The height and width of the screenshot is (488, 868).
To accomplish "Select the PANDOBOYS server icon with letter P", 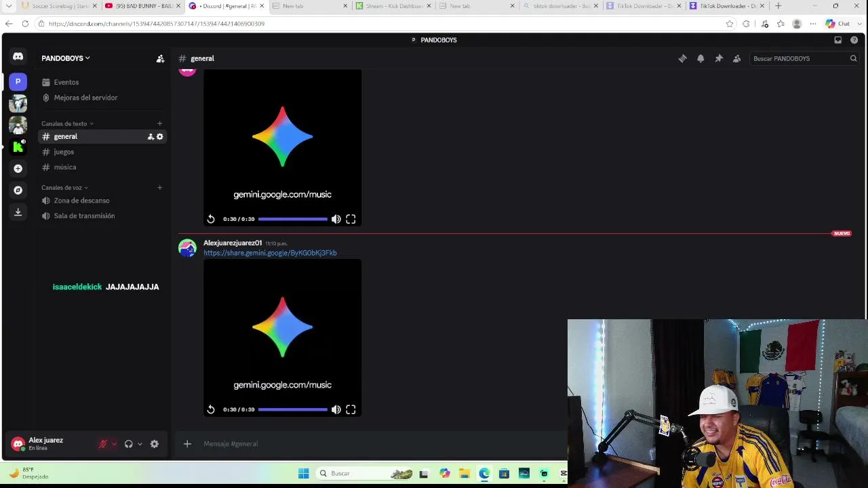I will (18, 81).
